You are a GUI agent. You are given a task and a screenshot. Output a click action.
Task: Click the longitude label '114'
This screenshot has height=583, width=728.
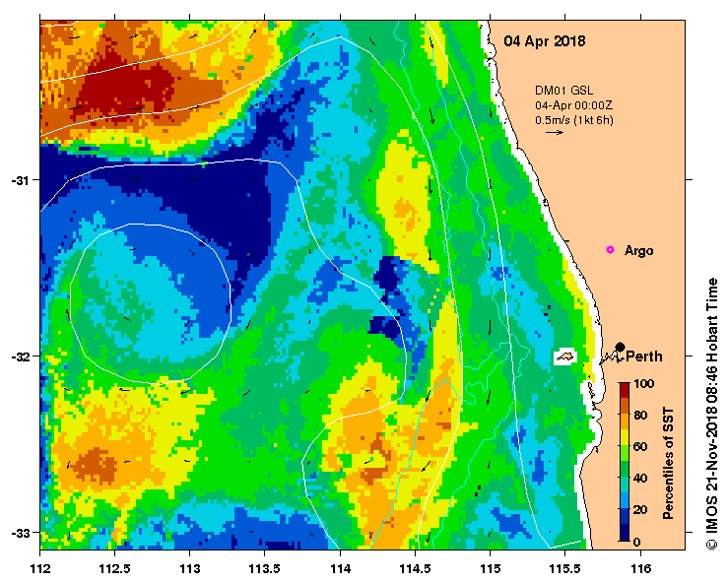coord(340,568)
